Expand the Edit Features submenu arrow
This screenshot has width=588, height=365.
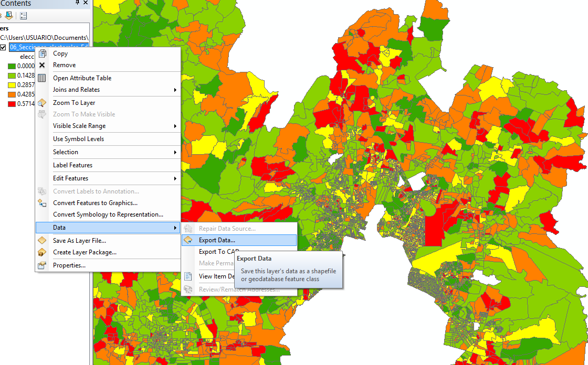pyautogui.click(x=175, y=178)
